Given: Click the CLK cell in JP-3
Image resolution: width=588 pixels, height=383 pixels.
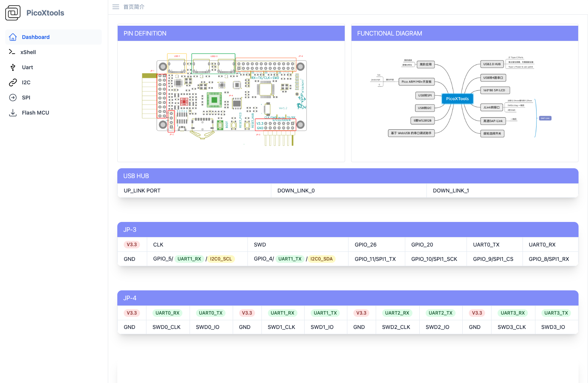Looking at the screenshot, I should [x=197, y=245].
